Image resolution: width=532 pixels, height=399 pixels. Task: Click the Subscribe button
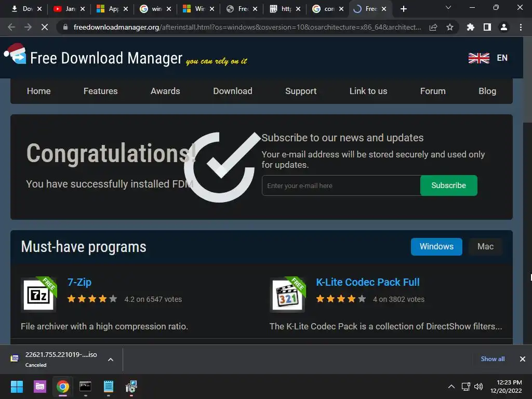pyautogui.click(x=448, y=185)
